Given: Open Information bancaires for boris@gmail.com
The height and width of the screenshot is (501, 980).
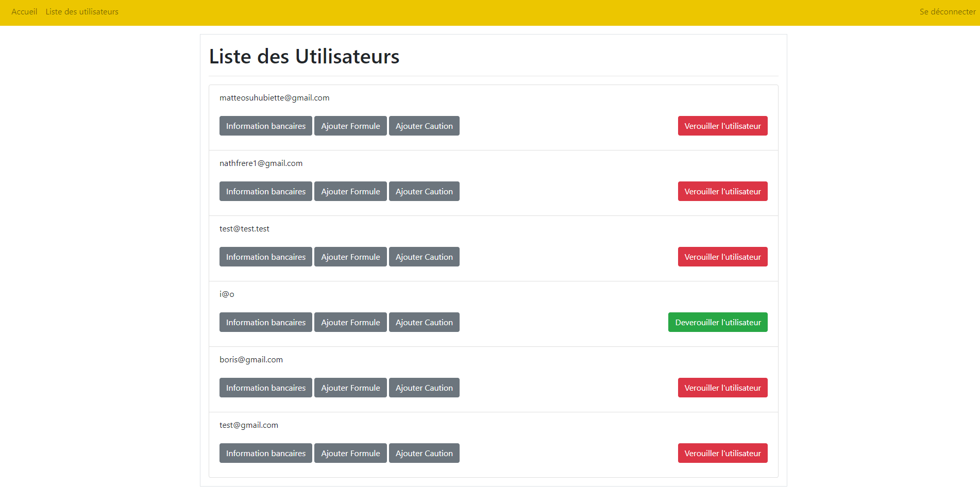Looking at the screenshot, I should [266, 388].
